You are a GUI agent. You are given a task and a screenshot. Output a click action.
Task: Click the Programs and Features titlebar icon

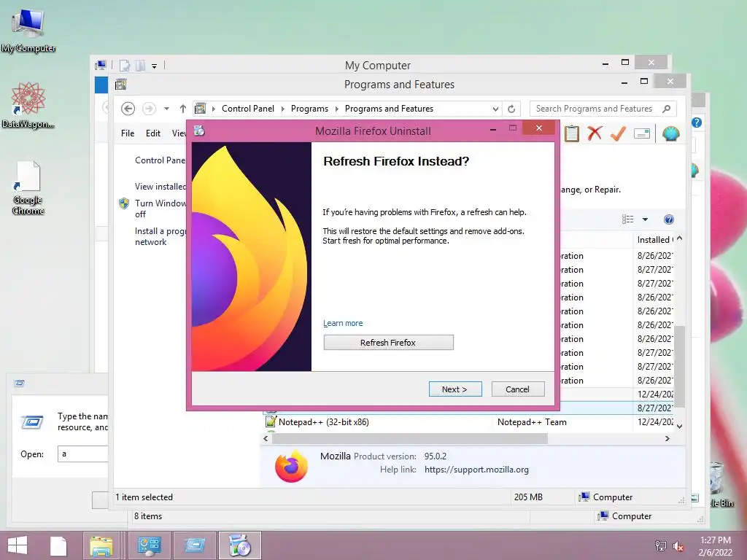(x=121, y=85)
